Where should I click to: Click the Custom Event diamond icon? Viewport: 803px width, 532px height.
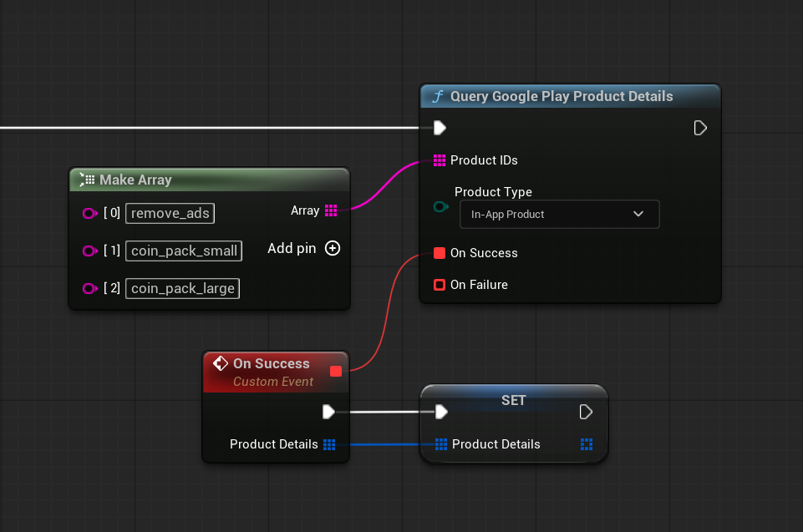click(x=221, y=363)
